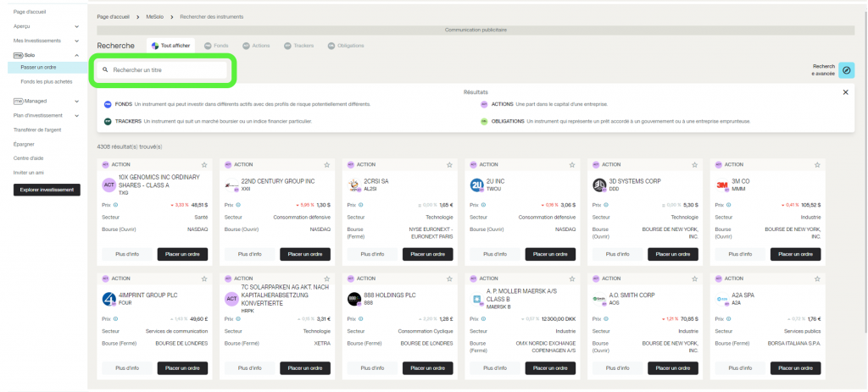Star the 888 Holdings PLC card
868x392 pixels.
pos(449,279)
